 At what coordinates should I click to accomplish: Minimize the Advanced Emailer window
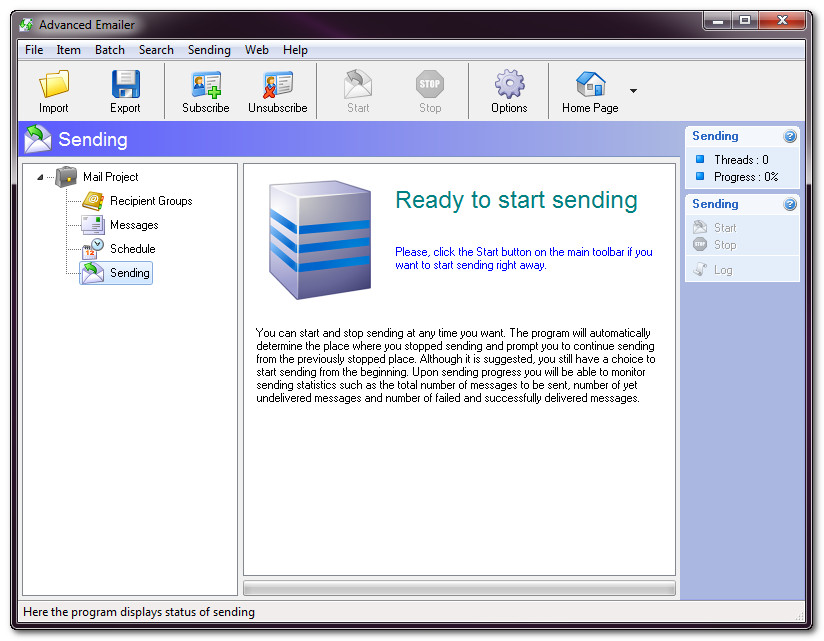(718, 20)
